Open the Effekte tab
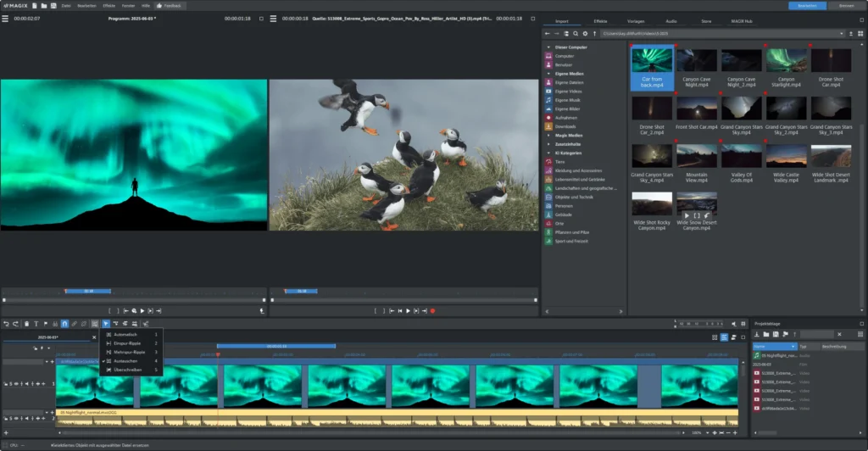 (x=600, y=20)
